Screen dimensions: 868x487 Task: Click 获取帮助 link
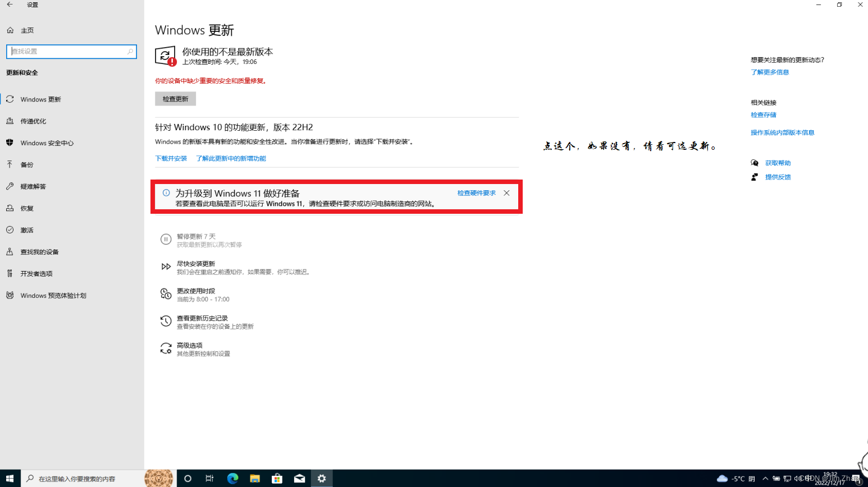778,163
